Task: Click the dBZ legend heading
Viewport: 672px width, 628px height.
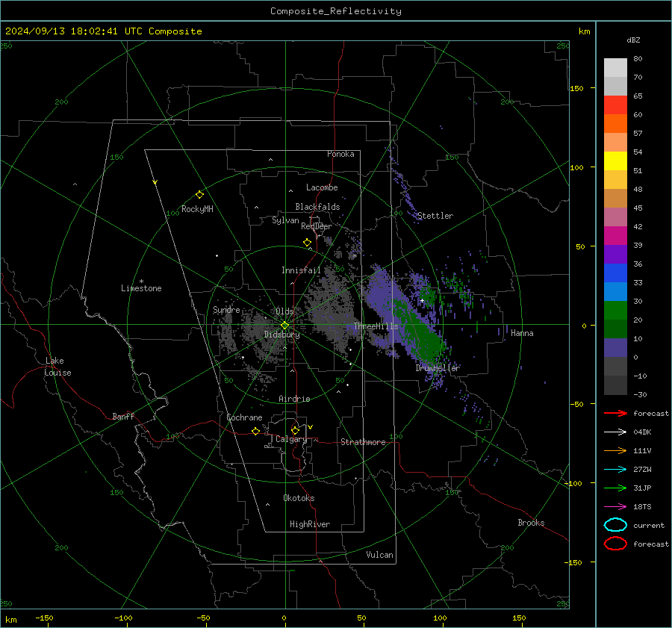Action: pyautogui.click(x=633, y=40)
